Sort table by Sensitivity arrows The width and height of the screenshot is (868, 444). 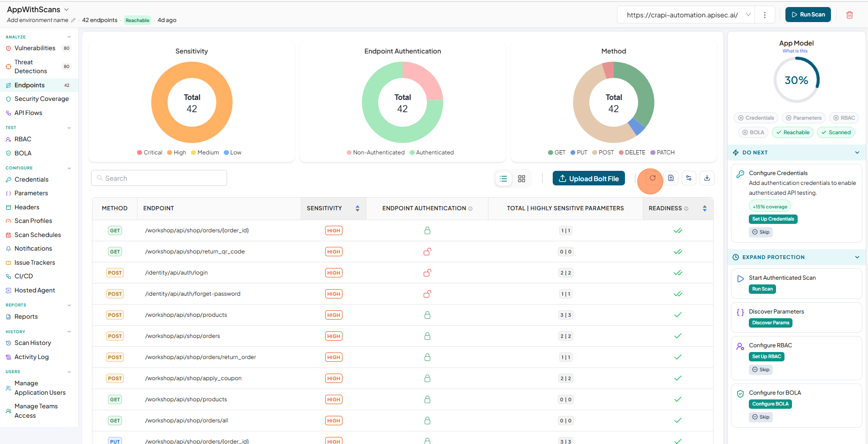tap(358, 208)
